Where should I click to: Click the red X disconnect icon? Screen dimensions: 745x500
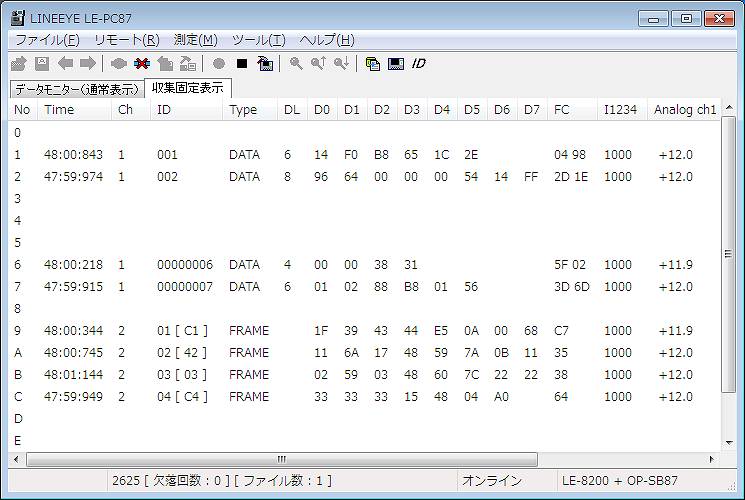coord(141,63)
